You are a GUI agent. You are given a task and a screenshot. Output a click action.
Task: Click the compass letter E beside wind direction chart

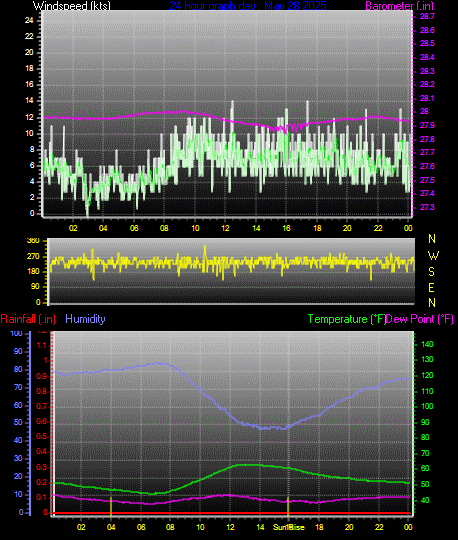click(x=431, y=288)
